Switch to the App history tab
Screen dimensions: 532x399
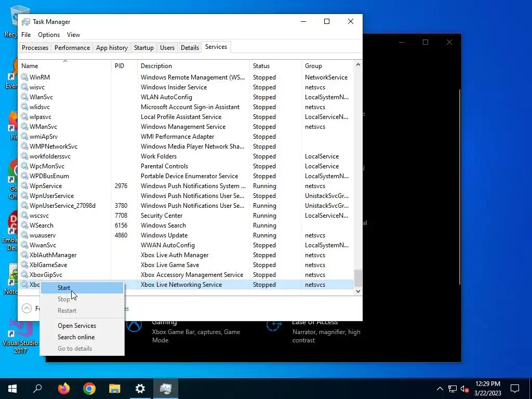112,47
